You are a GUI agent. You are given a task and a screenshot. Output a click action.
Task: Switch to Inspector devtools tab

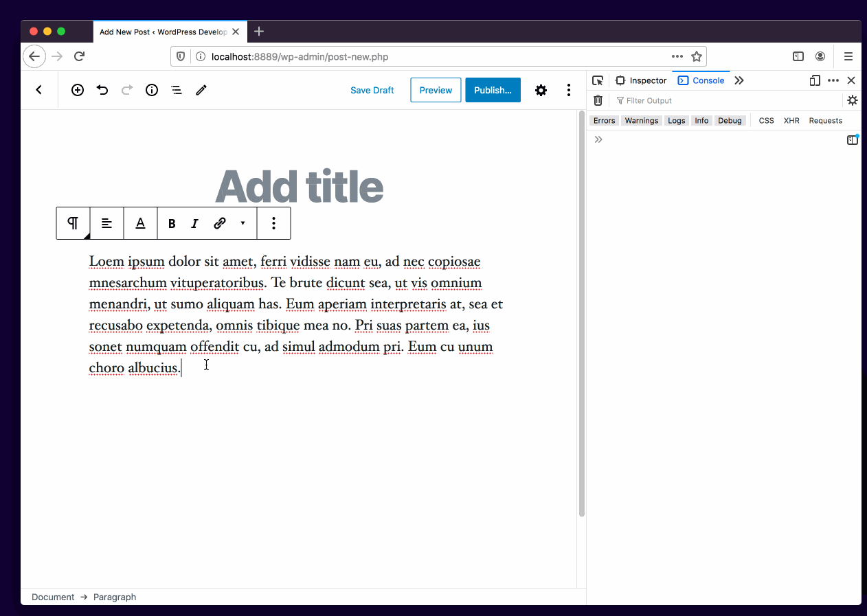[x=641, y=80]
